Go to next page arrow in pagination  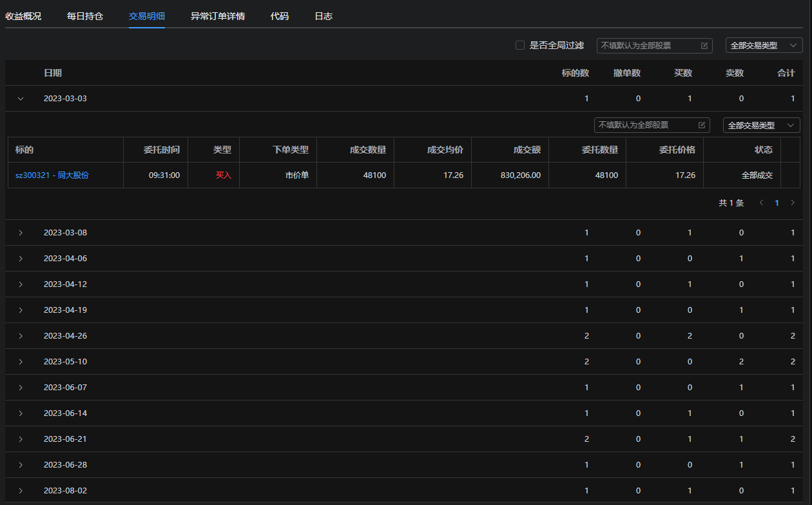click(x=793, y=203)
